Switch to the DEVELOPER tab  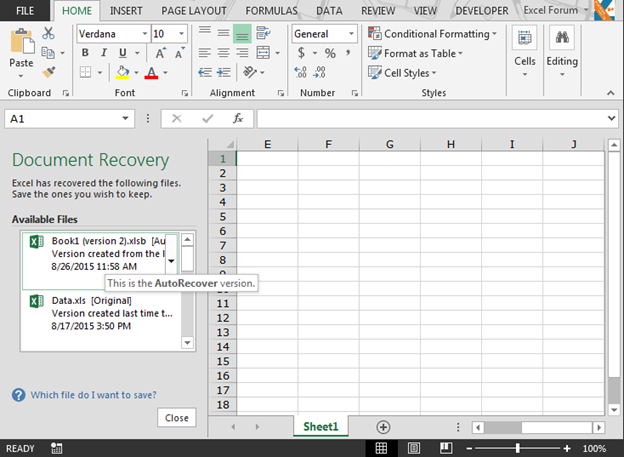click(482, 11)
